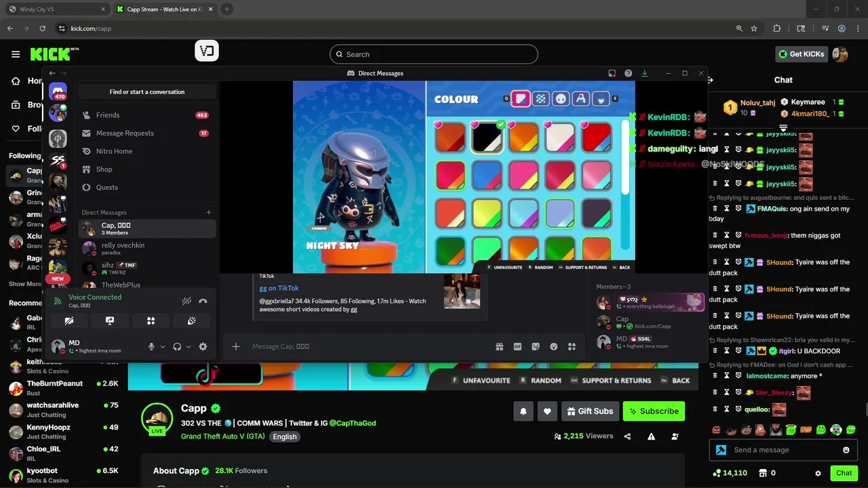The height and width of the screenshot is (488, 868).
Task: Select the yellow-green colour swatch
Action: click(x=486, y=212)
